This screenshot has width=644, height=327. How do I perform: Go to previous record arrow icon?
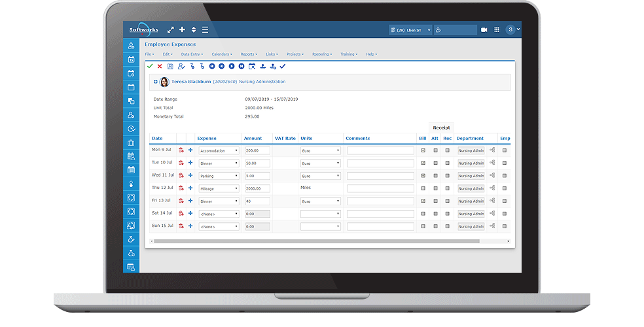[x=222, y=66]
